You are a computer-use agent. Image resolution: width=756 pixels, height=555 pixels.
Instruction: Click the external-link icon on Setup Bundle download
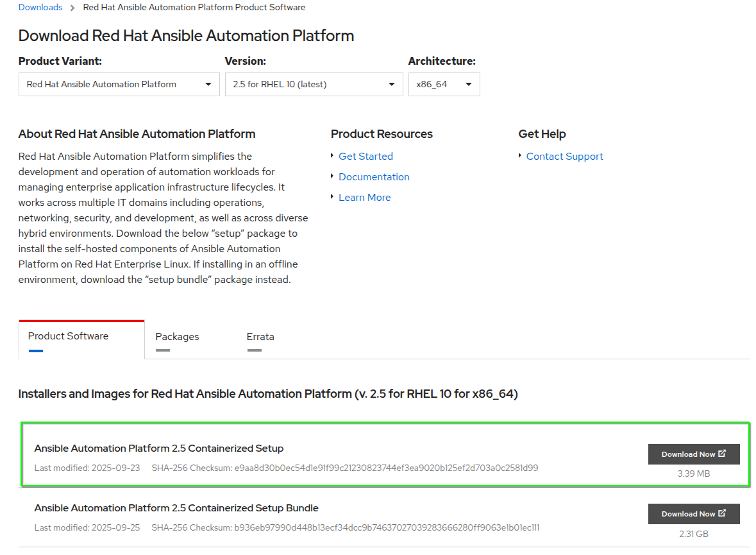coord(722,513)
